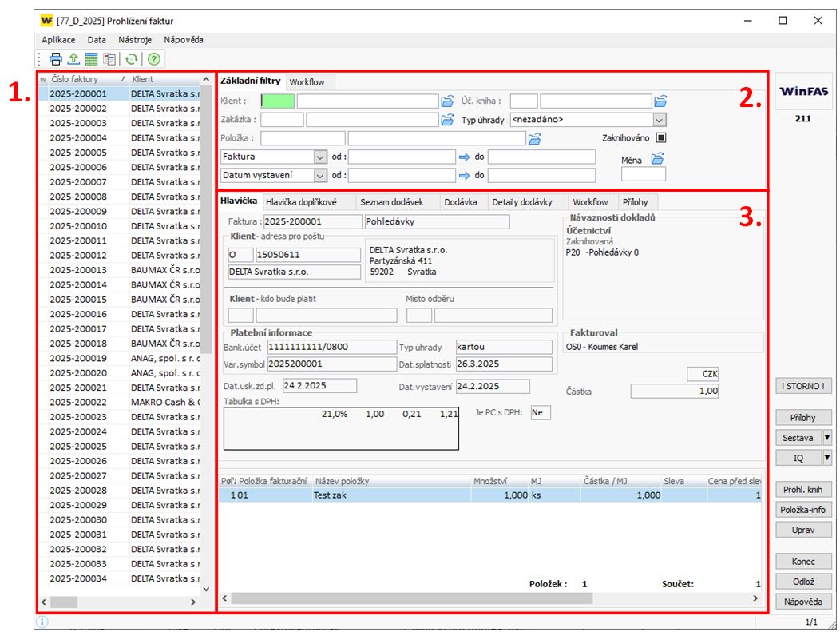The width and height of the screenshot is (840, 632).
Task: Open help via the green question mark icon
Action: click(x=154, y=59)
